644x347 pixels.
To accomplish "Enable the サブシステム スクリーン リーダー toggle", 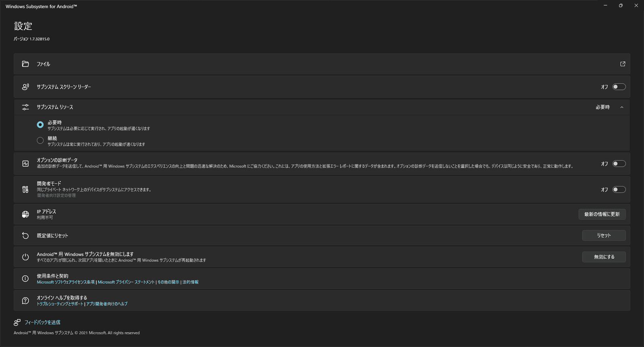I will click(619, 87).
